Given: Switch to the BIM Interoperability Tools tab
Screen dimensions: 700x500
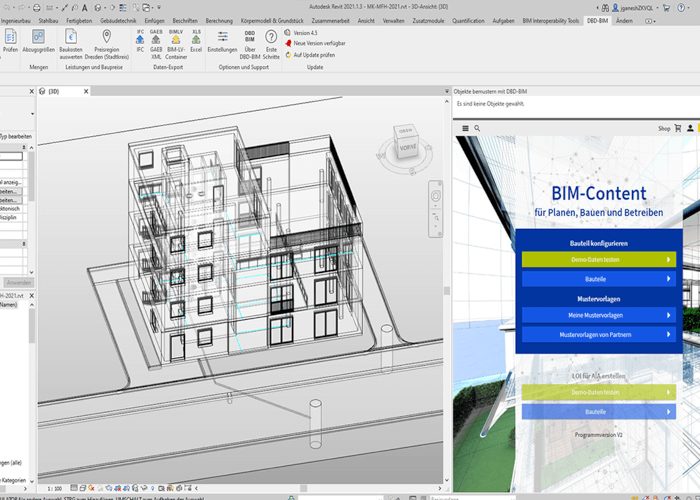Looking at the screenshot, I should tap(551, 21).
